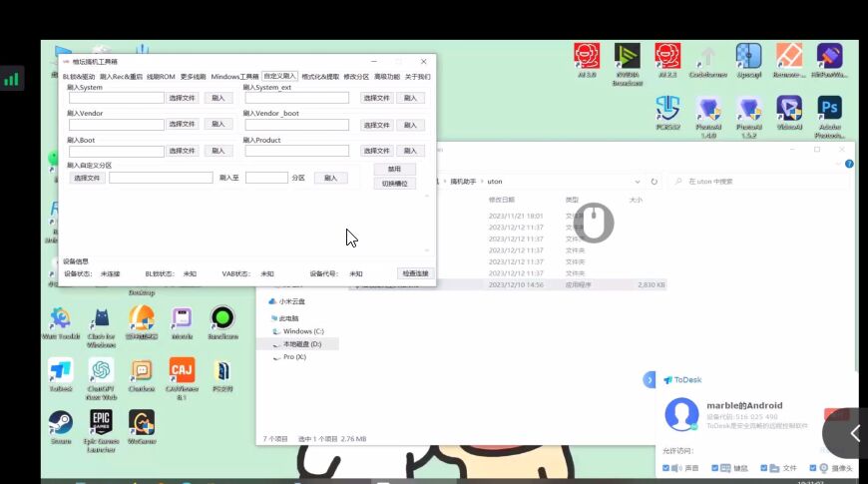This screenshot has width=868, height=484.
Task: Open the ToDesk desktop shortcut
Action: pos(61,370)
